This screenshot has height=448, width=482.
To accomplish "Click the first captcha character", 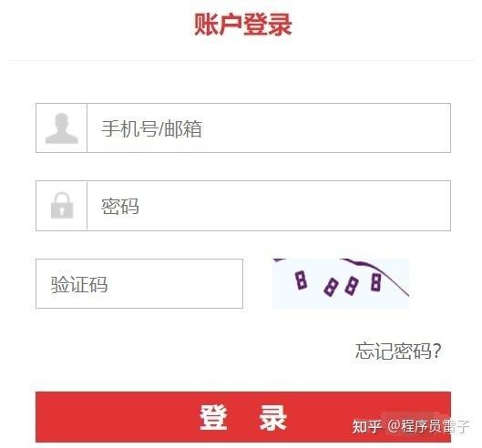I will pyautogui.click(x=301, y=280).
